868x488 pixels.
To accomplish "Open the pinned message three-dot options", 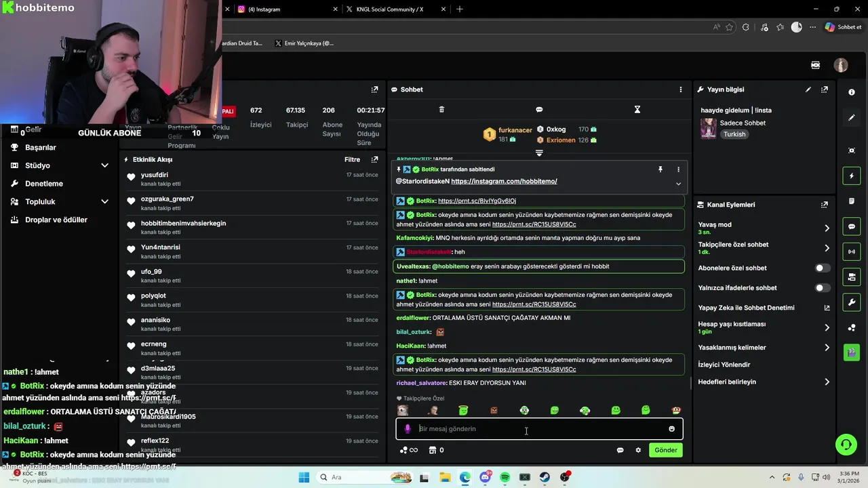I will point(678,169).
